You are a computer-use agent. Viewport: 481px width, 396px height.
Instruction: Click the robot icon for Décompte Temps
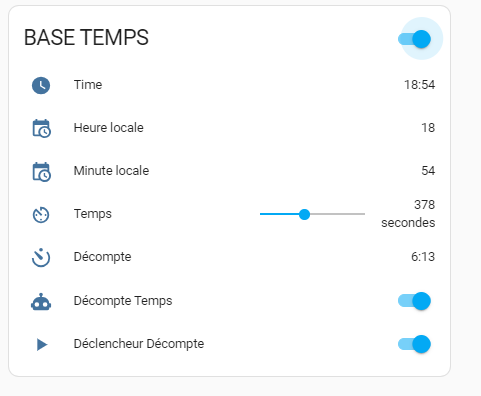41,302
